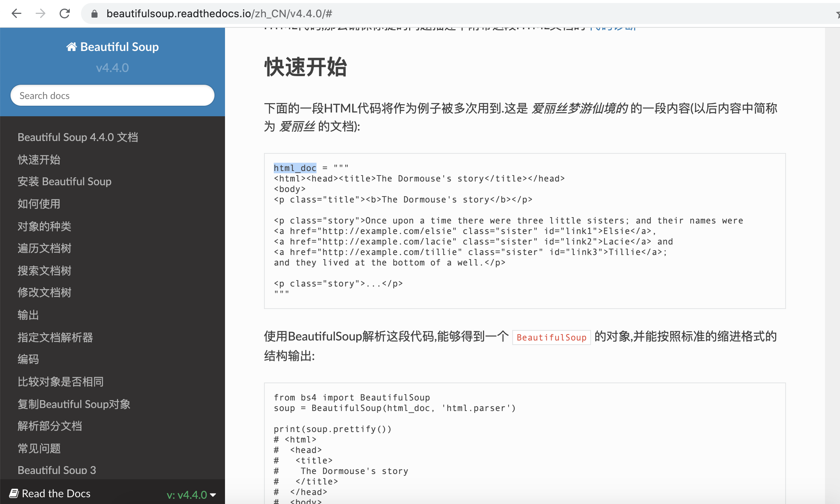Image resolution: width=840 pixels, height=504 pixels.
Task: Click the highlighted html_doc text in code
Action: [295, 168]
